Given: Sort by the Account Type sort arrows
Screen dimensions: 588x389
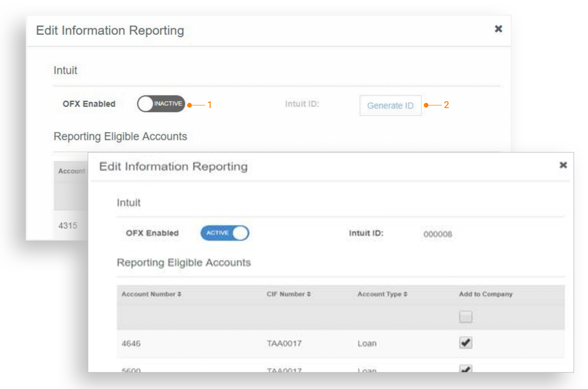Looking at the screenshot, I should coord(405,294).
